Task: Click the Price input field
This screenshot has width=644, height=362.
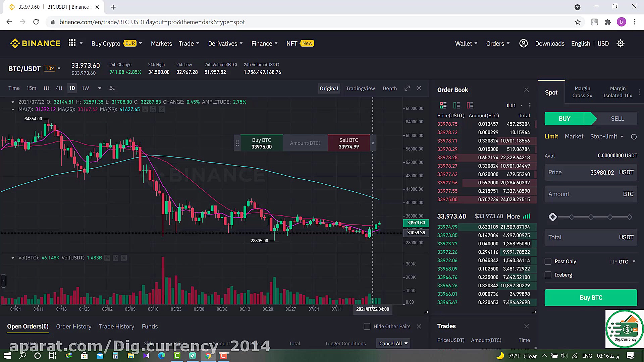Action: [x=591, y=172]
